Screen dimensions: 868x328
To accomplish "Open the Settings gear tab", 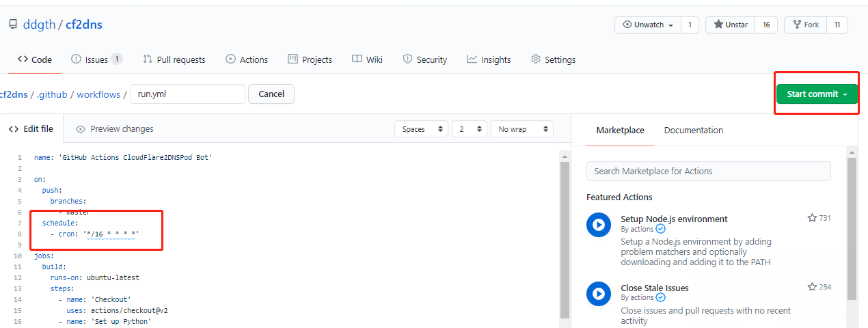I will pos(553,59).
